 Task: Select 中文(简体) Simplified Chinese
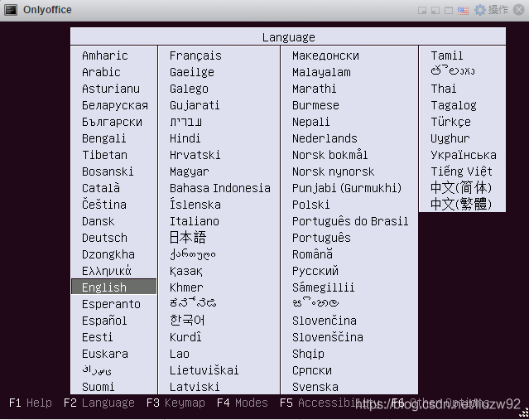pos(461,187)
